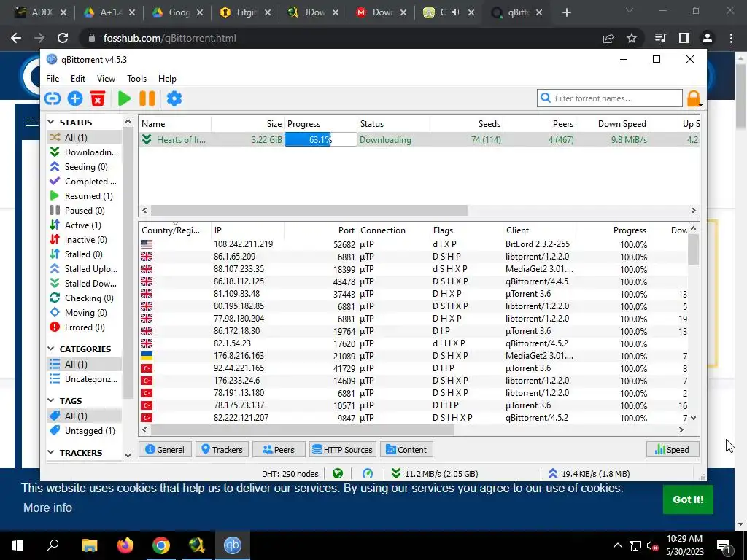Viewport: 747px width, 560px height.
Task: Open the View menu
Action: (x=106, y=79)
